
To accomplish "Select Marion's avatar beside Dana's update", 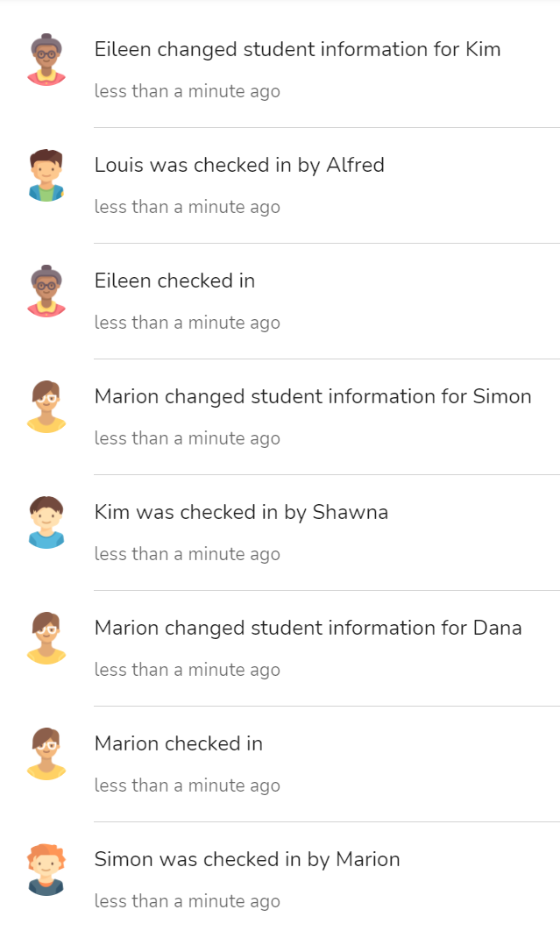I will pyautogui.click(x=47, y=638).
